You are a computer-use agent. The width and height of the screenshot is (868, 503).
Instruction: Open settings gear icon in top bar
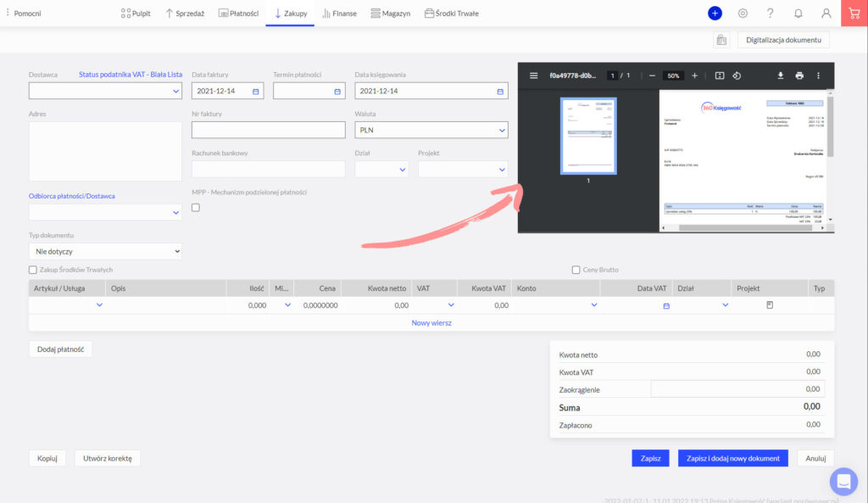point(743,14)
